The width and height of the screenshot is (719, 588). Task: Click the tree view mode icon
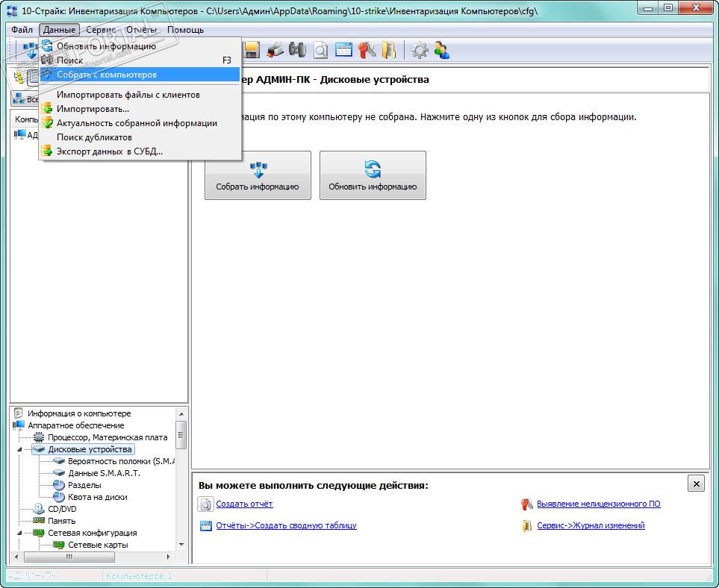(x=19, y=78)
